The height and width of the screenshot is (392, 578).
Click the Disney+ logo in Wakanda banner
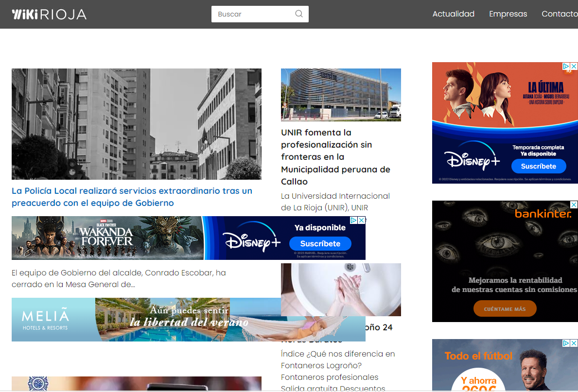(x=252, y=238)
